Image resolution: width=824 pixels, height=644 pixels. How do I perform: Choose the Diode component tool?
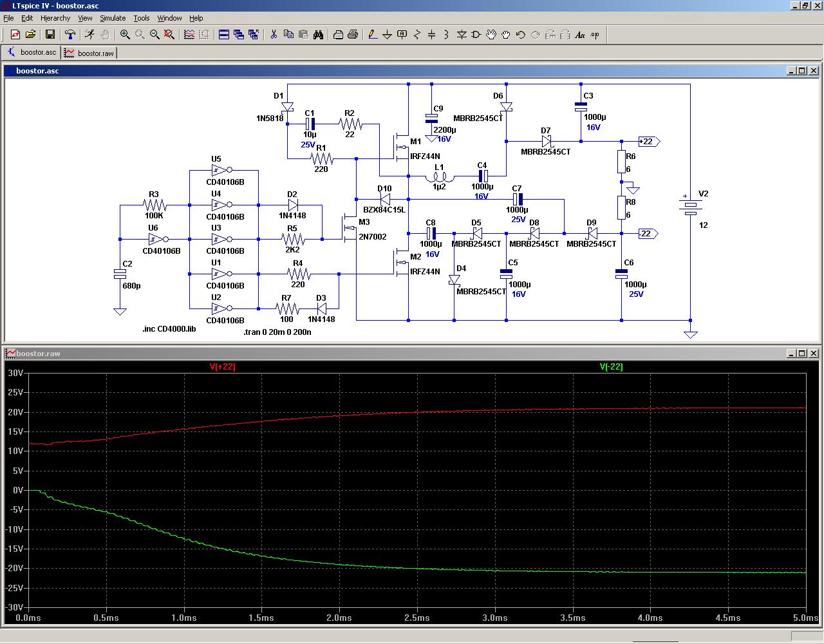[462, 35]
